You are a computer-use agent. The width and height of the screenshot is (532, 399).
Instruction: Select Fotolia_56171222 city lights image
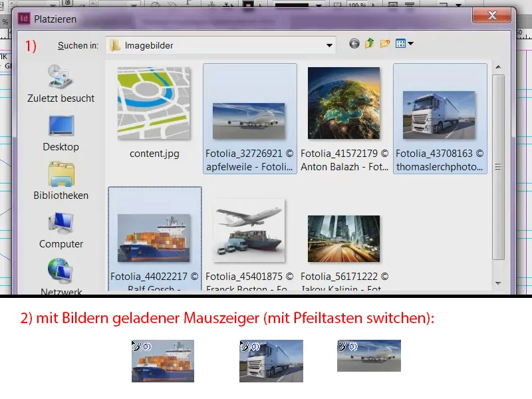pyautogui.click(x=344, y=239)
